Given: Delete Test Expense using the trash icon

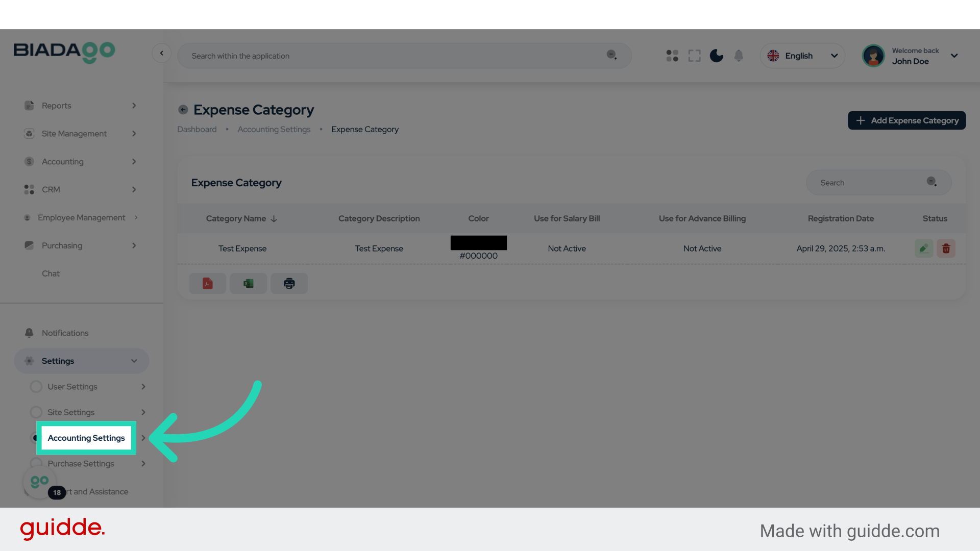Looking at the screenshot, I should click(946, 248).
